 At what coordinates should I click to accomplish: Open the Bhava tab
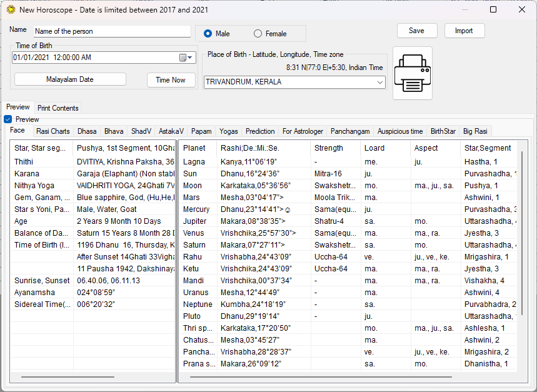pyautogui.click(x=114, y=131)
